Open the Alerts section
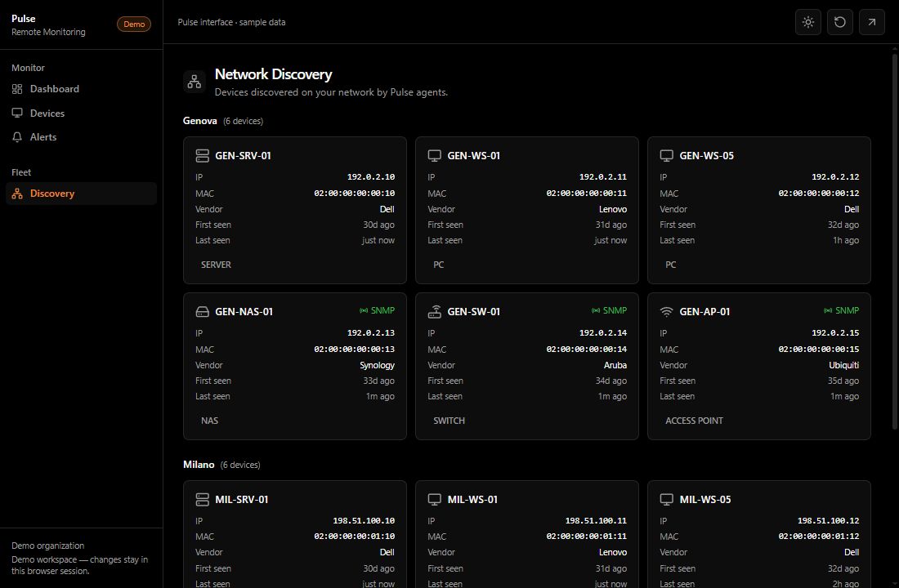Image resolution: width=899 pixels, height=588 pixels. [81, 137]
